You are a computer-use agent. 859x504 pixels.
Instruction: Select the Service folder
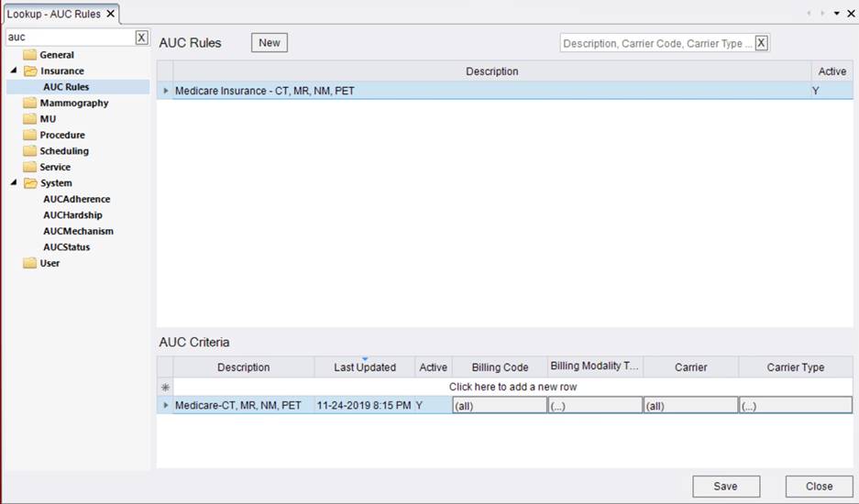point(55,167)
